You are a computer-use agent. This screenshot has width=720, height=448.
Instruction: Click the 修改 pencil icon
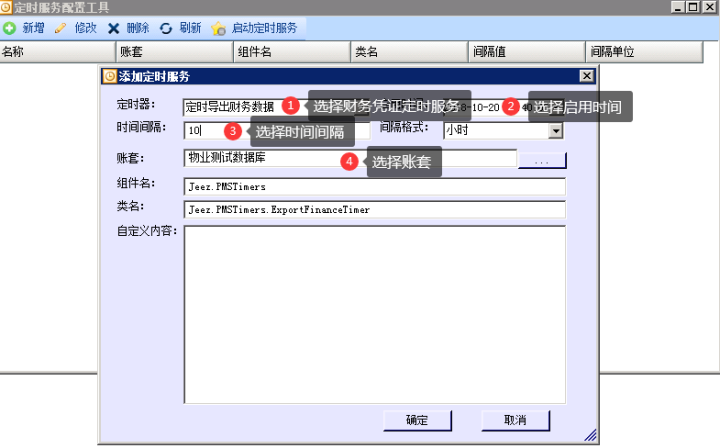tap(60, 28)
